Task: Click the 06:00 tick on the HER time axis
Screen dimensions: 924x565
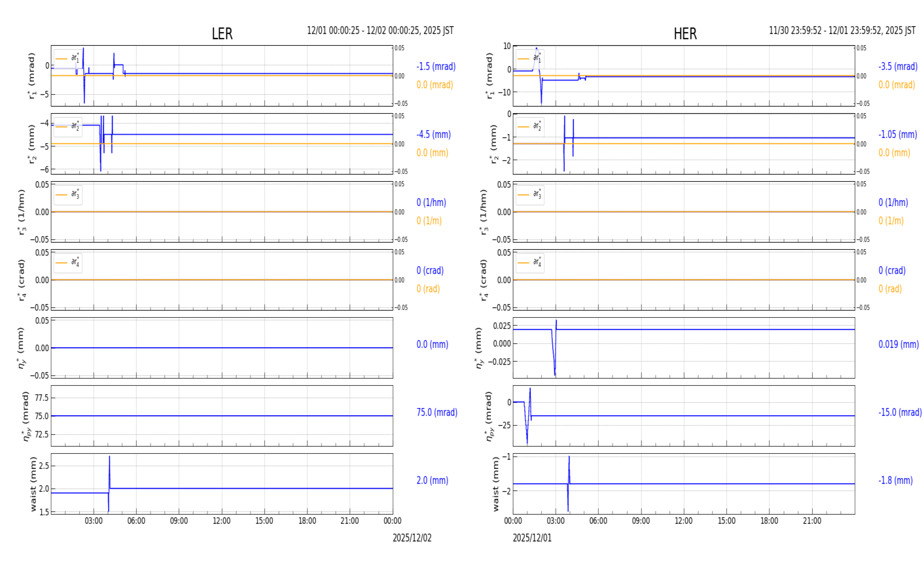Action: [598, 521]
